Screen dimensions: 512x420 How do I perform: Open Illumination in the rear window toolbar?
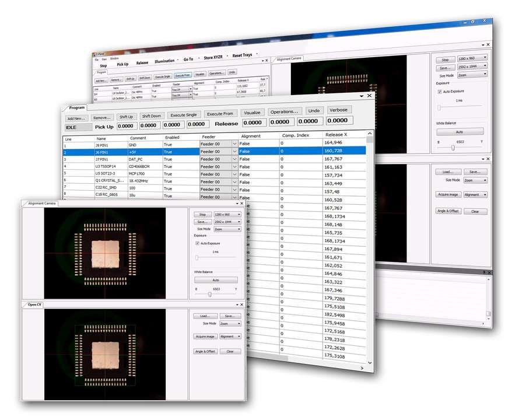164,61
